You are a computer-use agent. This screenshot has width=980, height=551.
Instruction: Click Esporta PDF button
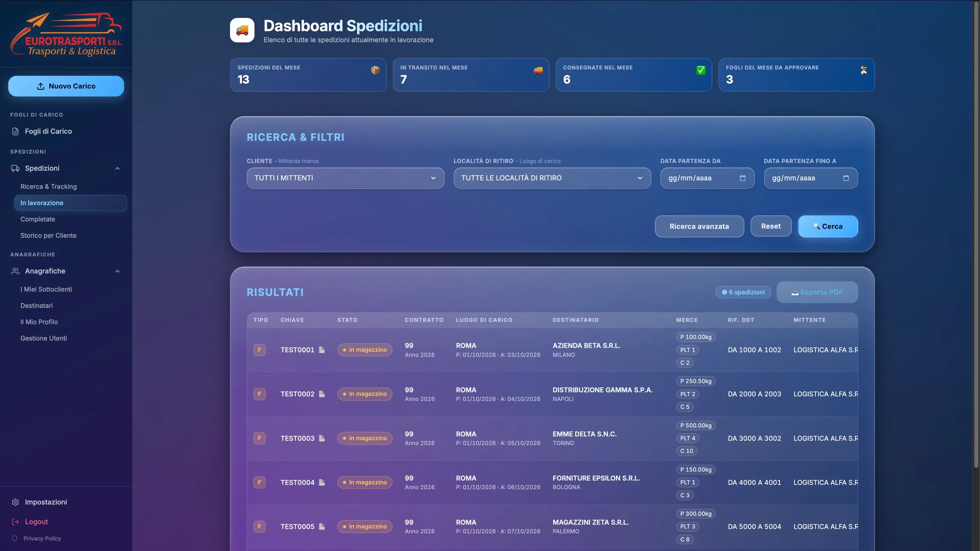(817, 292)
